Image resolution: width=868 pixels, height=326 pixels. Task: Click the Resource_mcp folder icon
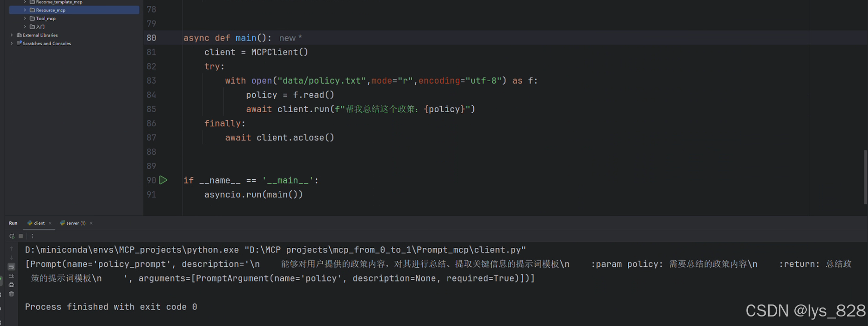coord(32,10)
